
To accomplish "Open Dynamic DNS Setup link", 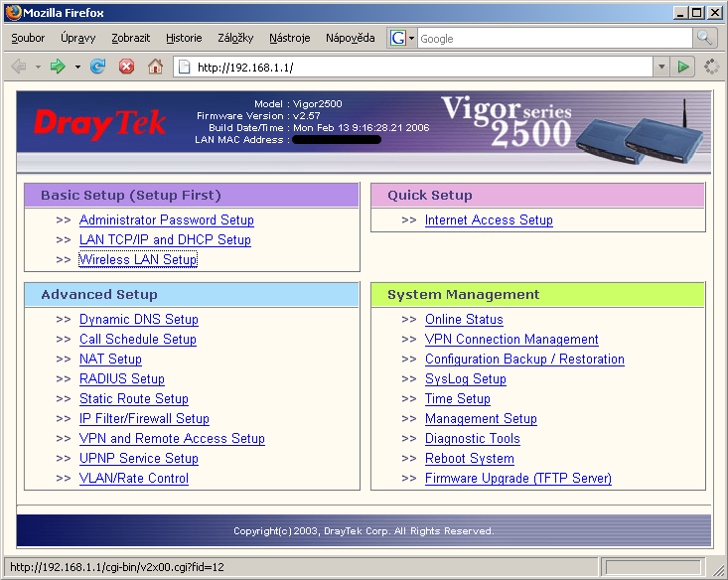I will coord(139,320).
